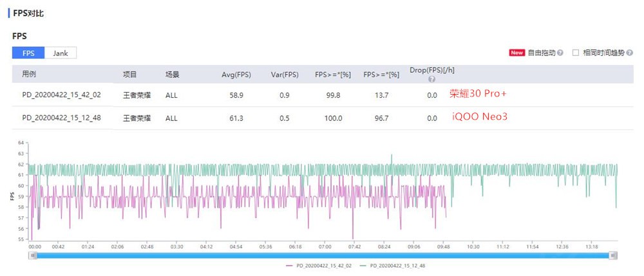Image resolution: width=644 pixels, height=276 pixels.
Task: Select the FPS tab
Action: [x=28, y=53]
